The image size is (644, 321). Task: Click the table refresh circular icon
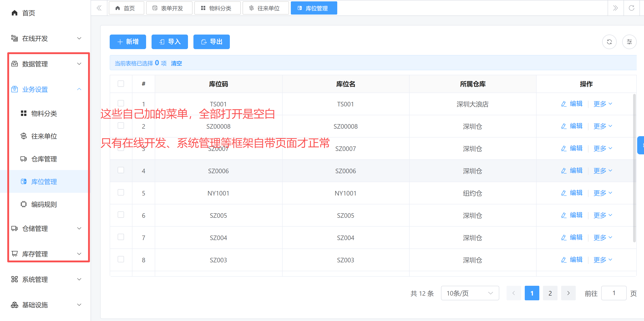coord(609,42)
